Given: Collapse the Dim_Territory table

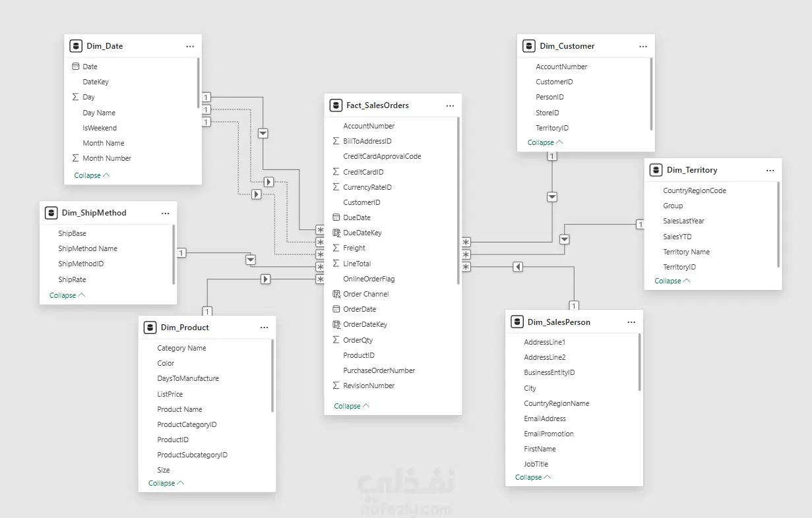Looking at the screenshot, I should 672,281.
